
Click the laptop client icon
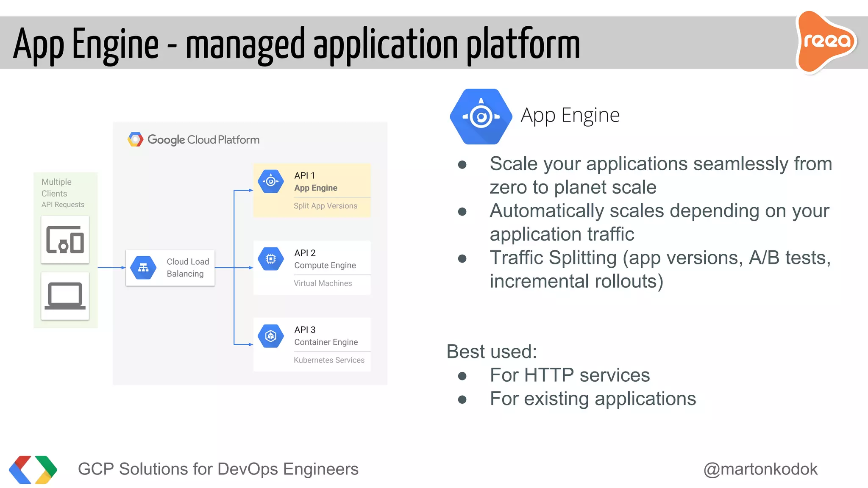click(65, 296)
